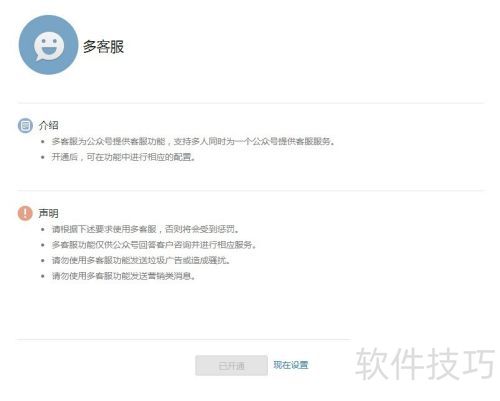Click the line about 发送营销类消息

[x=123, y=276]
